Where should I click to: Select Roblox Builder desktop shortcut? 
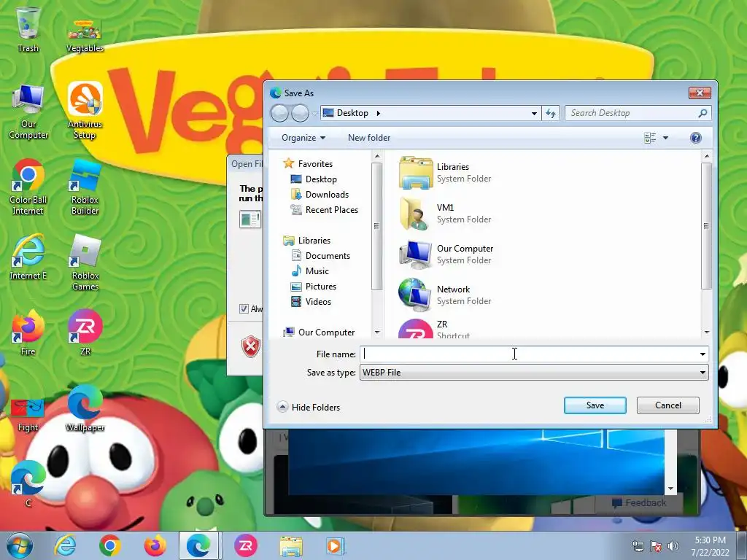click(x=85, y=187)
